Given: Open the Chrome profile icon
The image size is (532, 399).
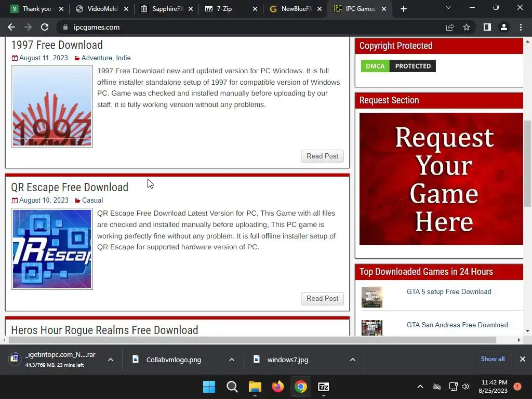Looking at the screenshot, I should click(504, 27).
